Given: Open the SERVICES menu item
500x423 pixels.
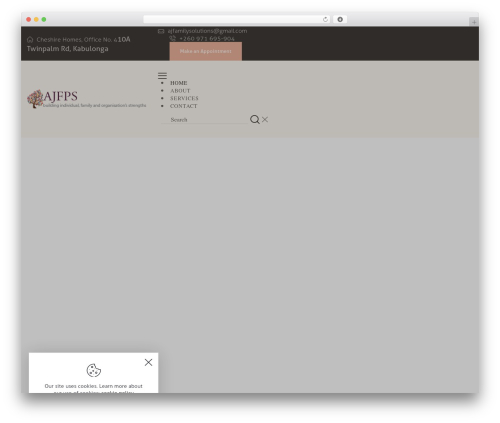Looking at the screenshot, I should [x=184, y=98].
